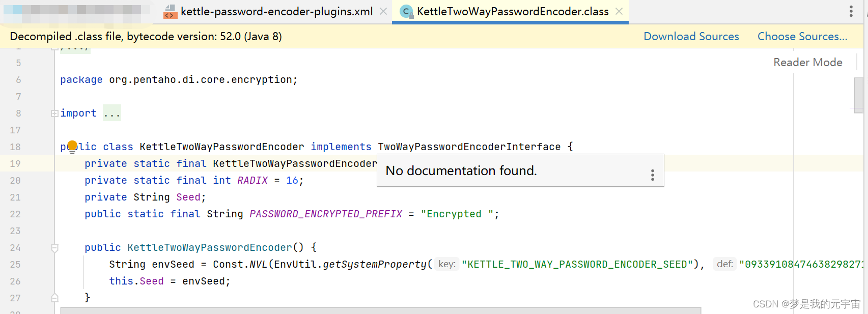Click the fold end marker beside line 27
Viewport: 868px width, 314px height.
coord(54,298)
